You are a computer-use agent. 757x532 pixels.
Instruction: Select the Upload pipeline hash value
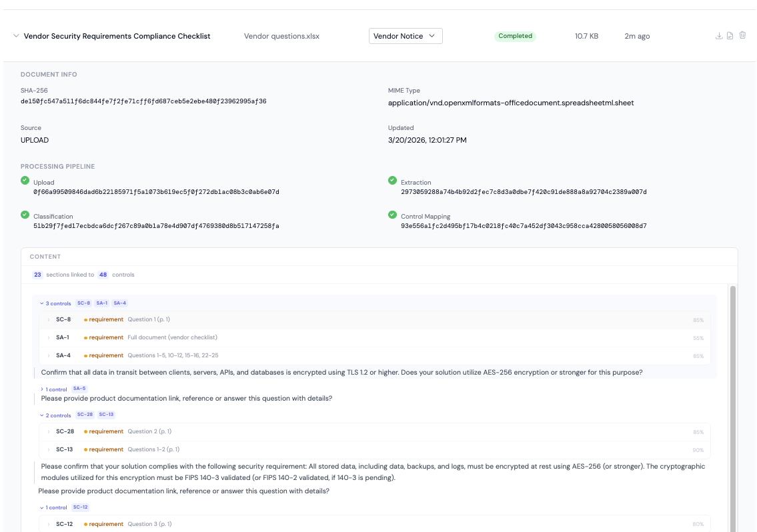[x=157, y=192]
